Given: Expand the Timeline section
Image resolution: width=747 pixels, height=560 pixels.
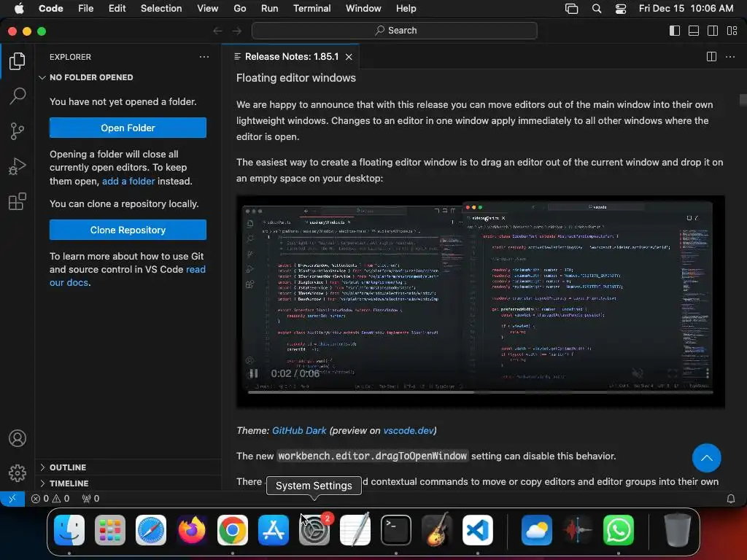Looking at the screenshot, I should coord(128,483).
